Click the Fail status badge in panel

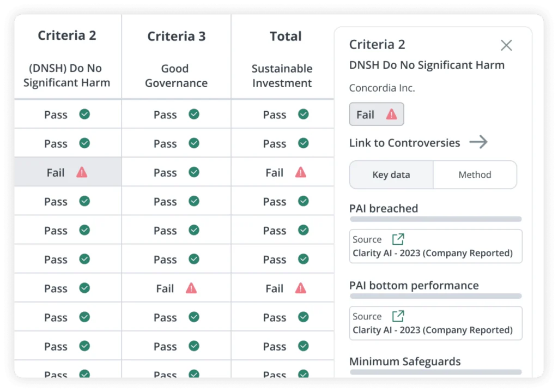point(376,114)
